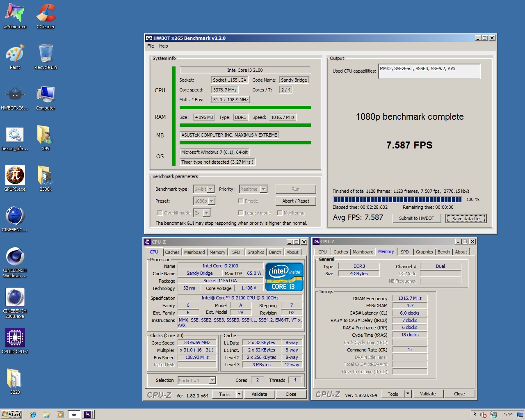Screen dimensions: 525x420
Task: Click Close in right CPU-Z window
Action: tap(459, 394)
